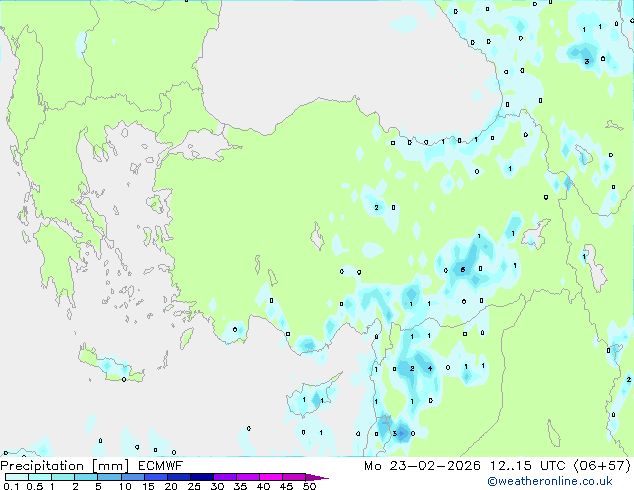This screenshot has height=490, width=634.
Task: Click legend scale label "10"
Action: (x=125, y=486)
